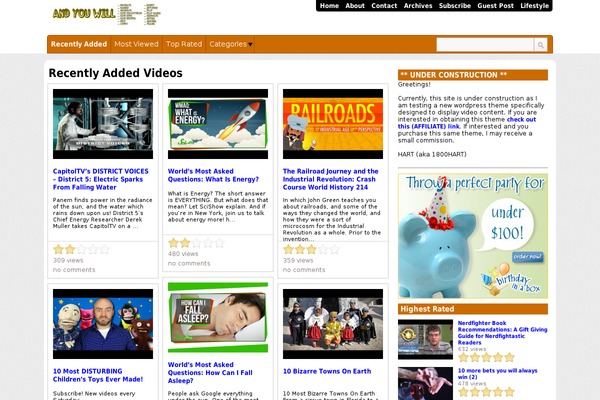Open the Guest Post page
The image size is (600, 400).
(495, 6)
